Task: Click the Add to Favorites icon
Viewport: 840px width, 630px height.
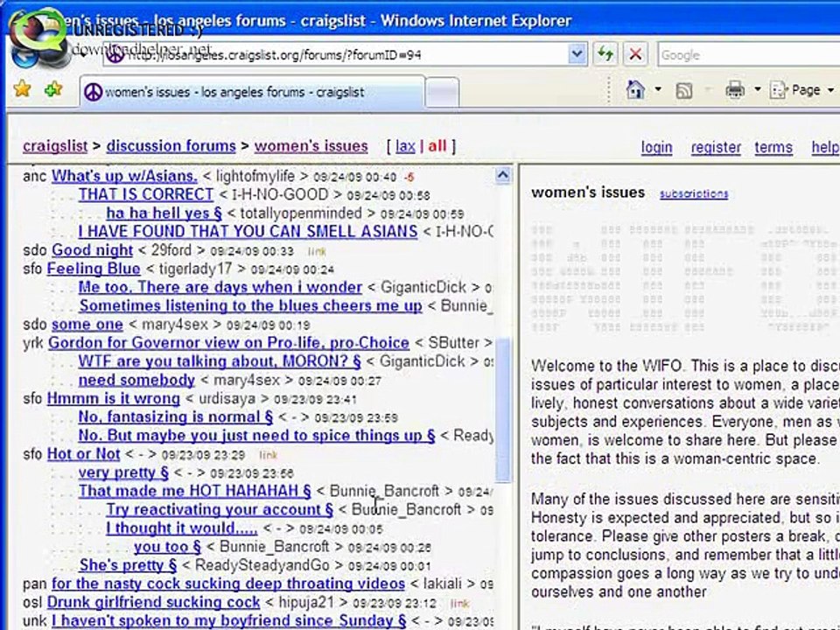Action: [x=53, y=89]
